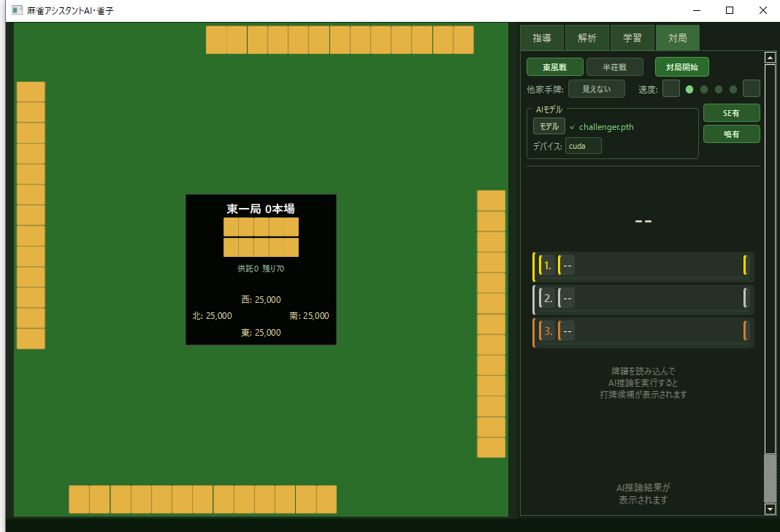Click the AI推論結果が表示されます placeholder text
780x532 pixels.
click(643, 494)
